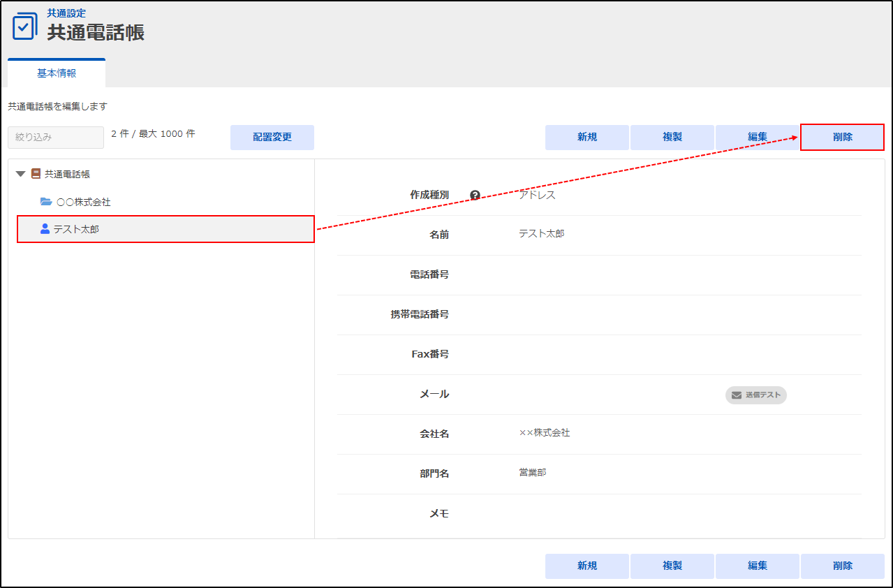893x588 pixels.
Task: Click the 共通設定 breadcrumb link
Action: click(x=66, y=13)
